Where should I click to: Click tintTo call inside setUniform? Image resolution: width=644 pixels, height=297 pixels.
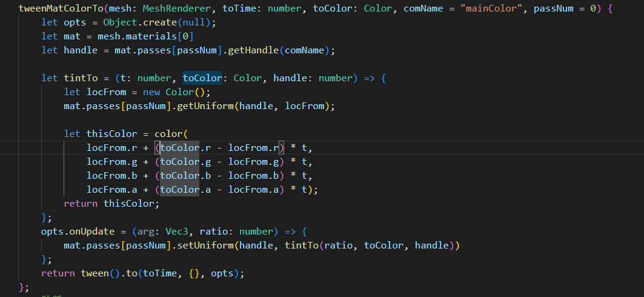(x=302, y=245)
